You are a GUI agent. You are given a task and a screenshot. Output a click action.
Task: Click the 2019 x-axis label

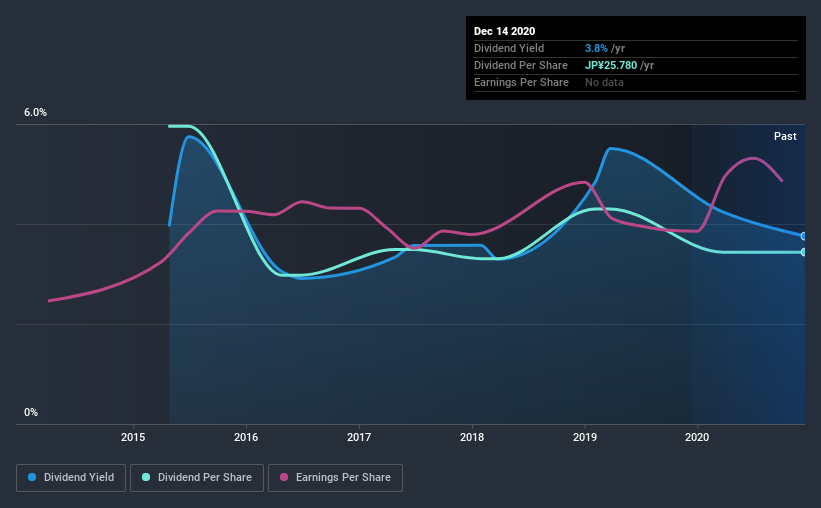(x=585, y=437)
